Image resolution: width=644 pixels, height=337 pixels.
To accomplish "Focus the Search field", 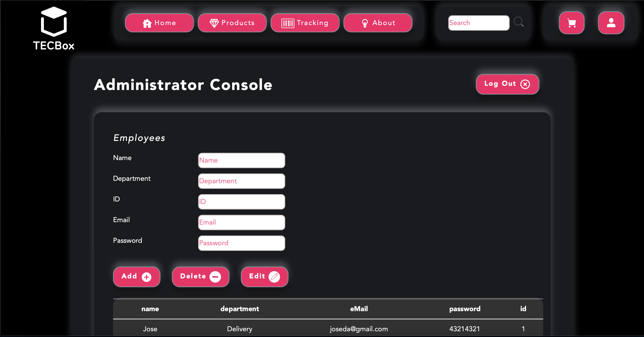I will coord(479,23).
